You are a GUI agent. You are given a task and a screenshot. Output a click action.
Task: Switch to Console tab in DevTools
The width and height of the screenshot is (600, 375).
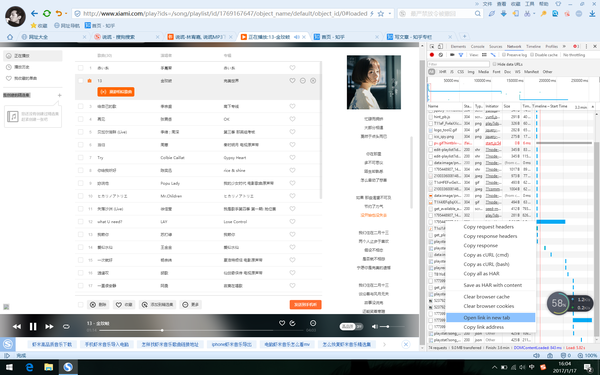coord(477,46)
